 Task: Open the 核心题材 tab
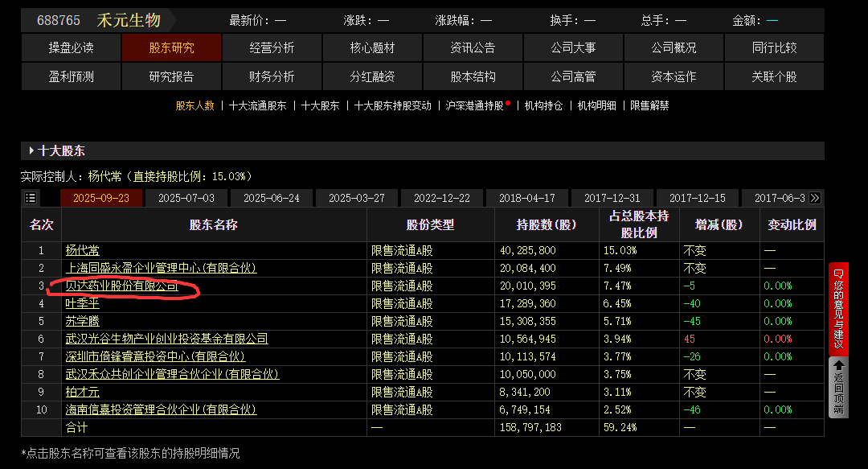[373, 47]
